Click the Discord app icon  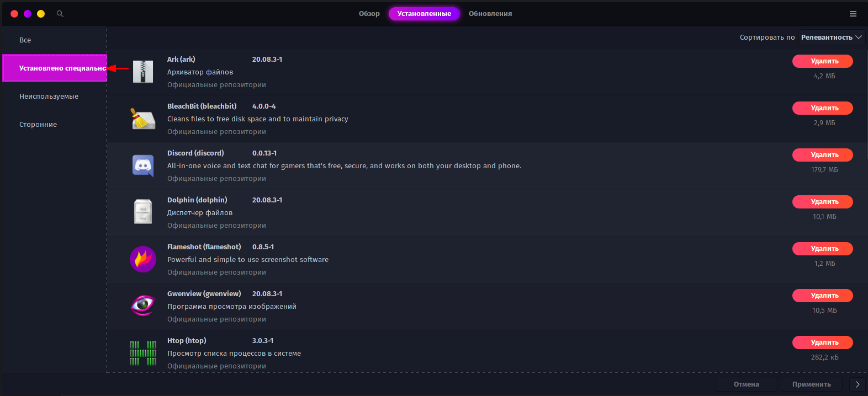pyautogui.click(x=143, y=165)
